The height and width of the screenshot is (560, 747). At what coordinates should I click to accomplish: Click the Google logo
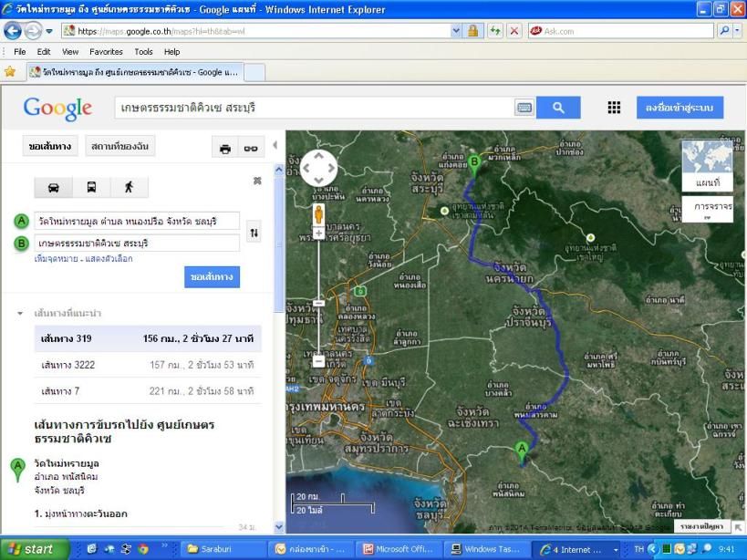coord(57,109)
